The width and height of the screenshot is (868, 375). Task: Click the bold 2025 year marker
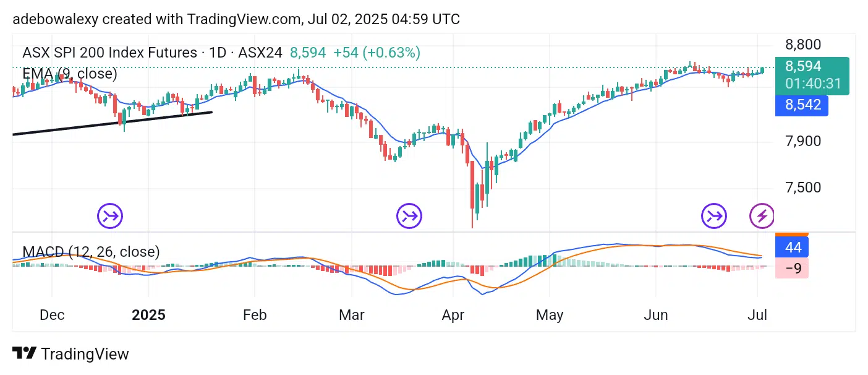click(149, 315)
